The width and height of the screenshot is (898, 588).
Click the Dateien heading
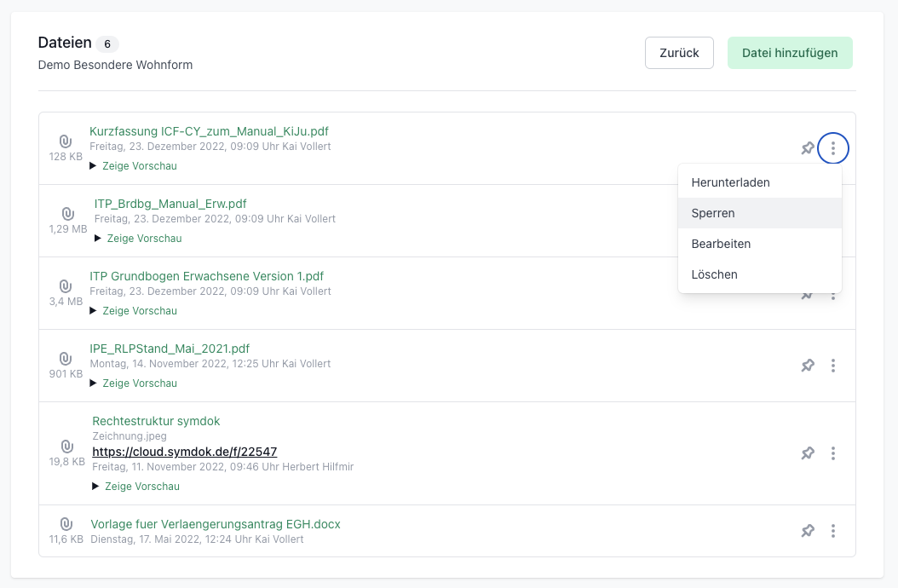(x=65, y=43)
